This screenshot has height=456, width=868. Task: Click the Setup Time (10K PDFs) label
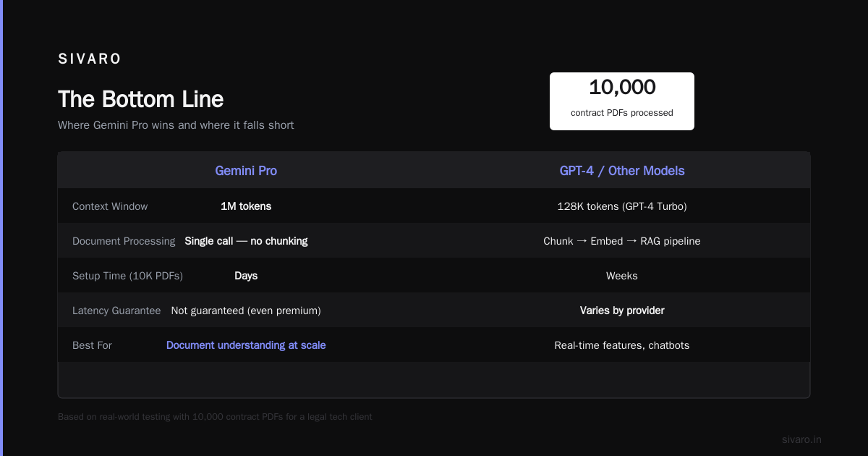[127, 276]
